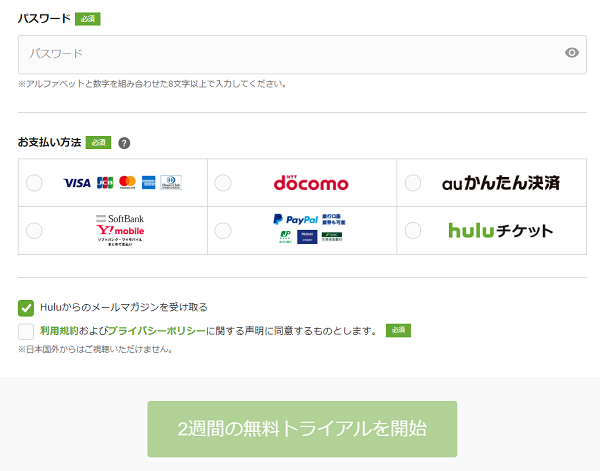Select docomo payment radio button

(223, 183)
